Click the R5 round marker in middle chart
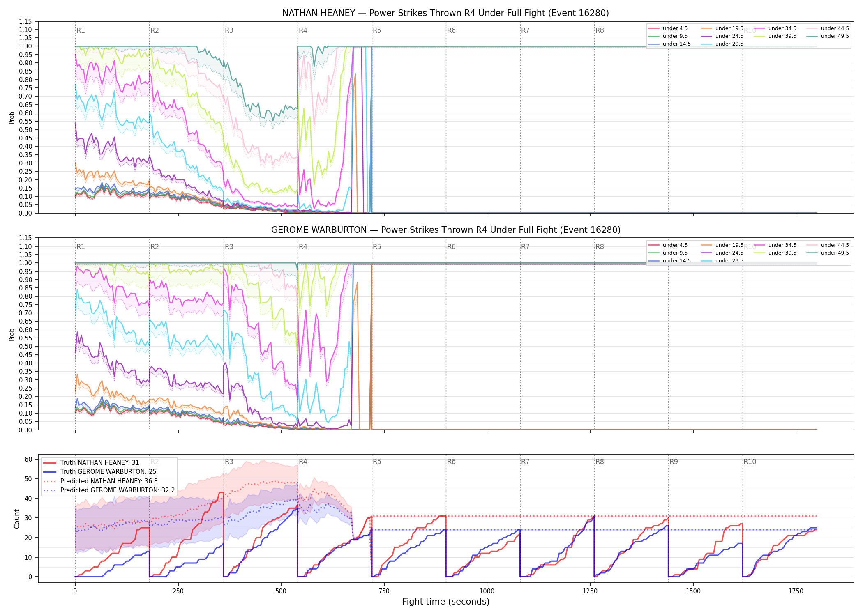This screenshot has height=616, width=863. click(x=377, y=247)
